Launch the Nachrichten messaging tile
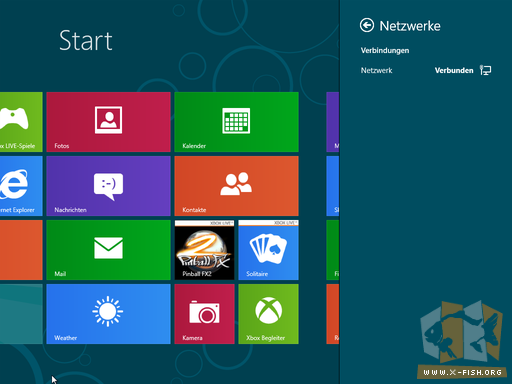 click(x=108, y=186)
